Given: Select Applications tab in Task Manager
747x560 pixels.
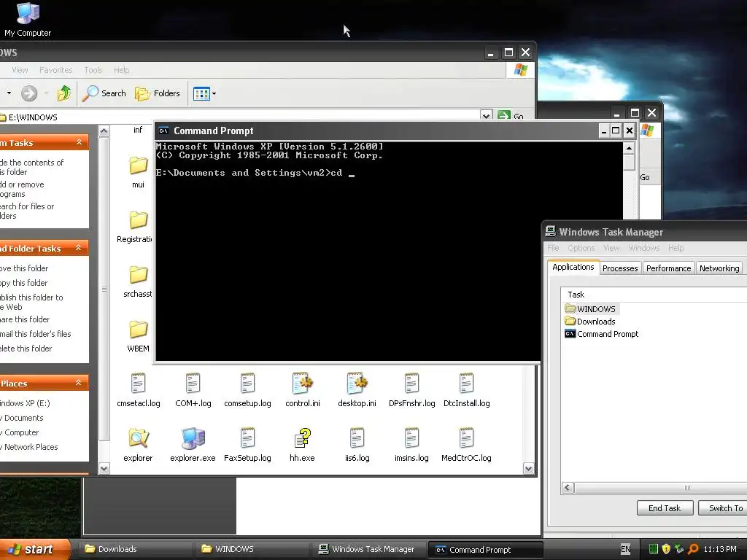Looking at the screenshot, I should [x=573, y=267].
